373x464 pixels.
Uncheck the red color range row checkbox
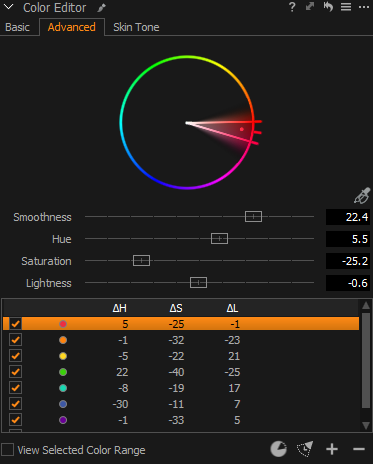(x=15, y=324)
